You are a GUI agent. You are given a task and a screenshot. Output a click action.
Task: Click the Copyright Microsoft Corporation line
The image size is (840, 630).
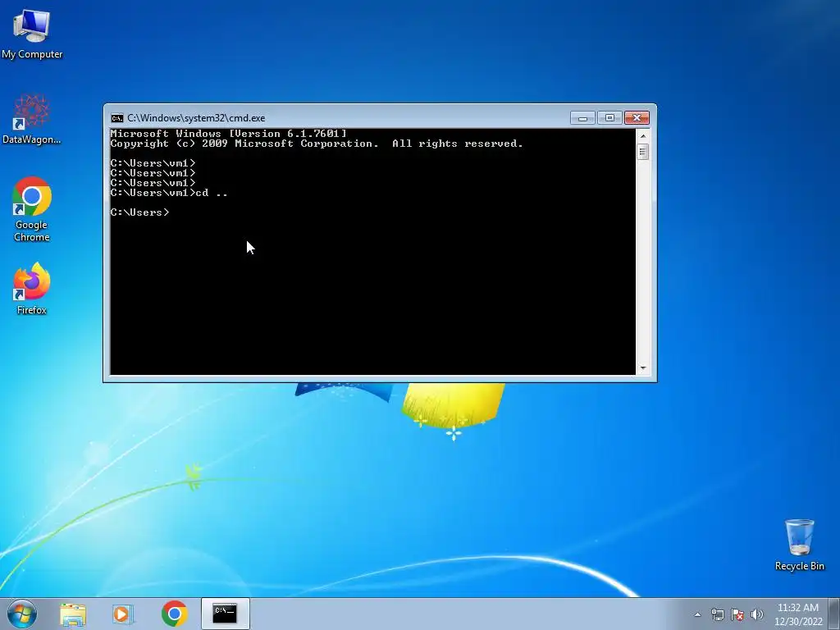(317, 144)
